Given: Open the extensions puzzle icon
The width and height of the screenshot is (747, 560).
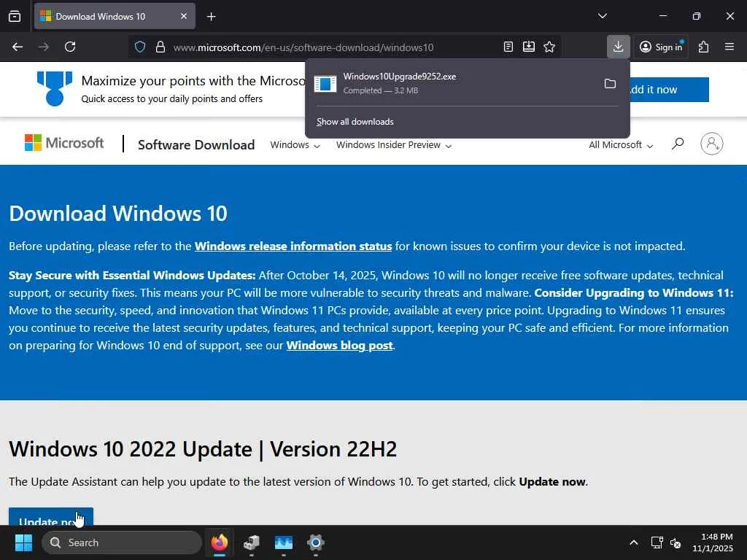Looking at the screenshot, I should [x=703, y=47].
